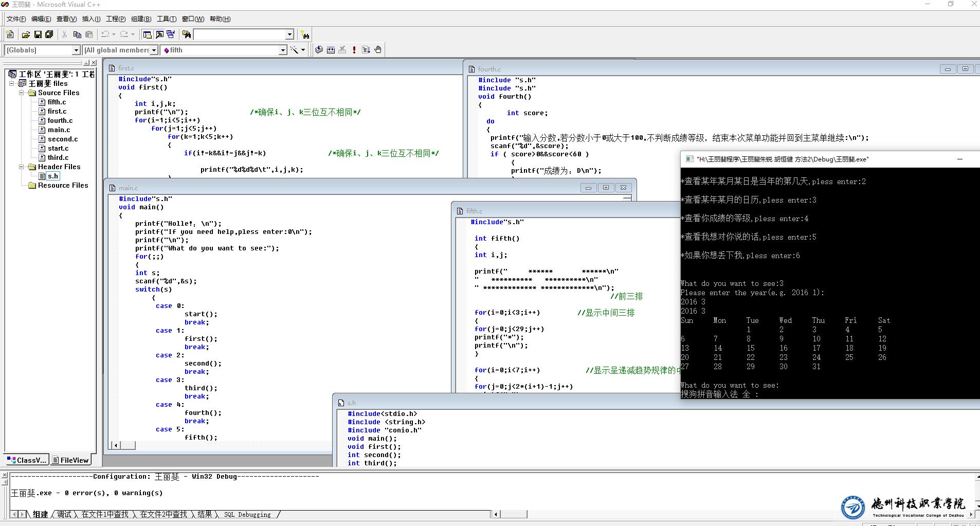The image size is (980, 526).
Task: Compile the file using the Compile icon
Action: (319, 50)
